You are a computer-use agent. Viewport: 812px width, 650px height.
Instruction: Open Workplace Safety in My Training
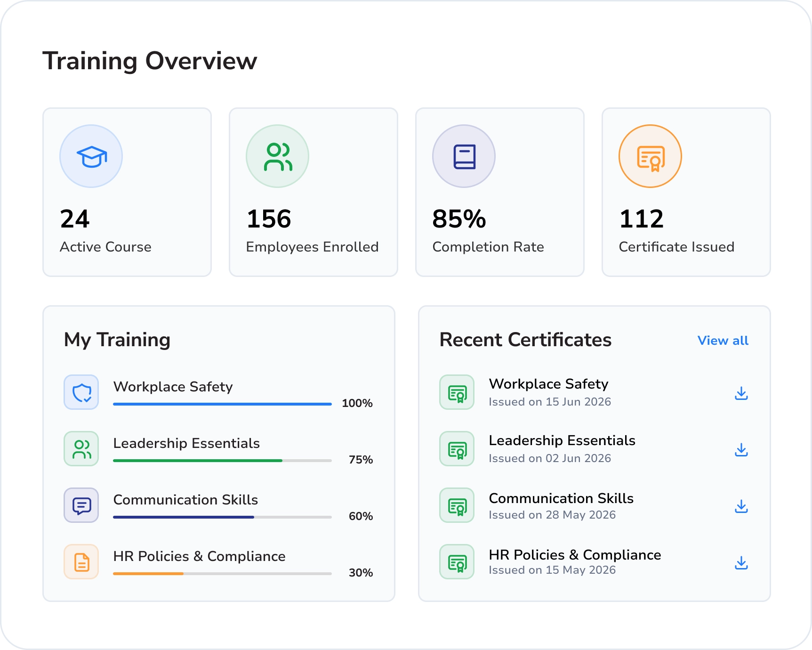(x=173, y=387)
